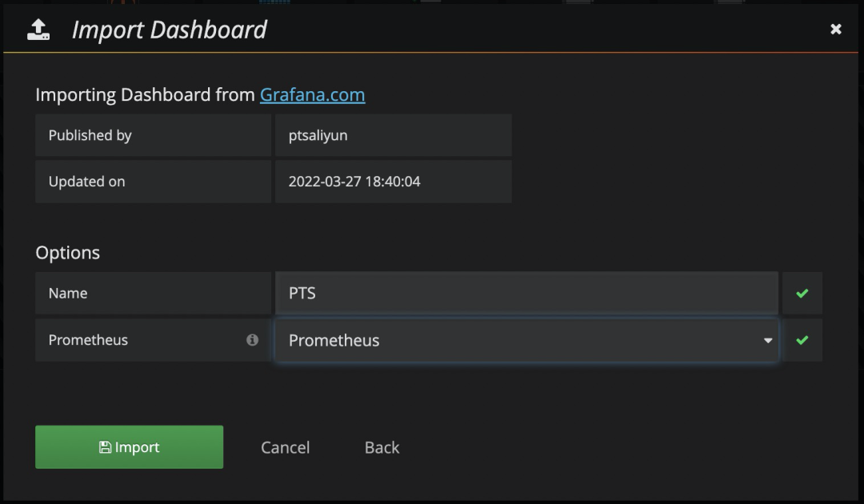This screenshot has width=864, height=504.
Task: Click the info icon next to Prometheus
Action: pos(253,340)
